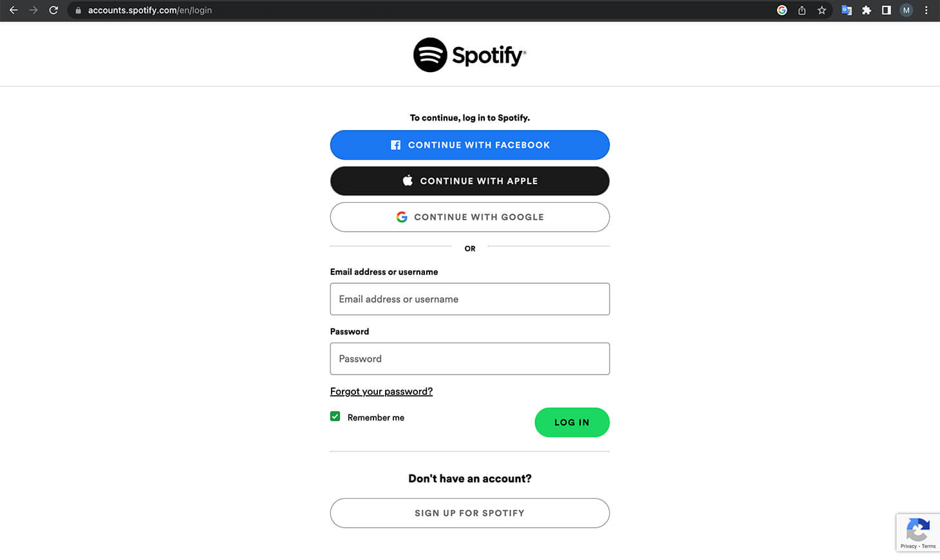
Task: Uncheck the Remember me checkbox
Action: pos(335,416)
